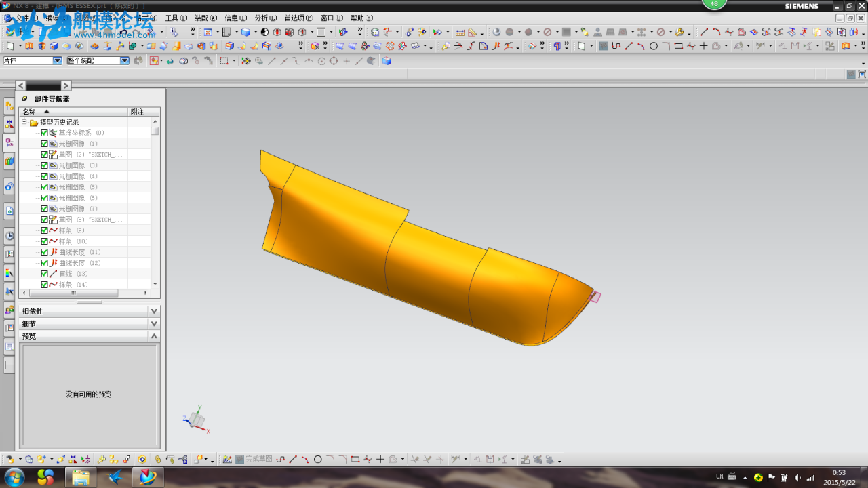The height and width of the screenshot is (488, 868).
Task: Click the forward arrow above the navigator
Action: pos(66,85)
